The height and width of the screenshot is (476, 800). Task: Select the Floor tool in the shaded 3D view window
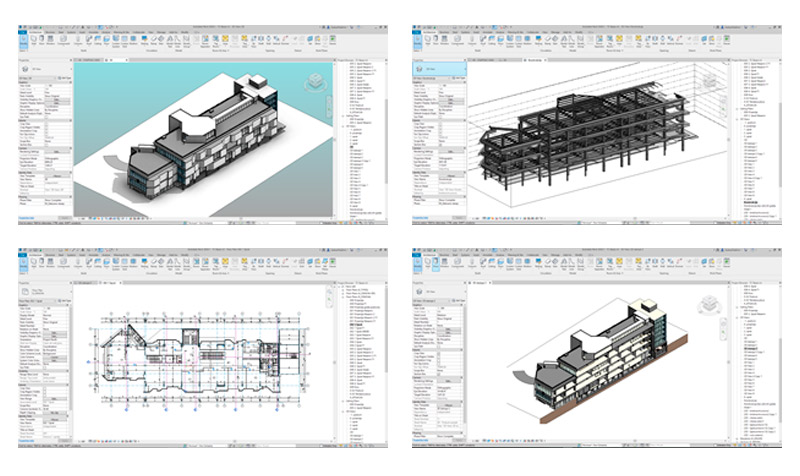tap(107, 40)
